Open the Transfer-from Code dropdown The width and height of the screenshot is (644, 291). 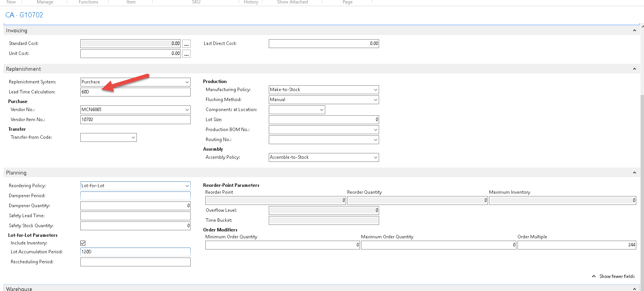tap(133, 138)
